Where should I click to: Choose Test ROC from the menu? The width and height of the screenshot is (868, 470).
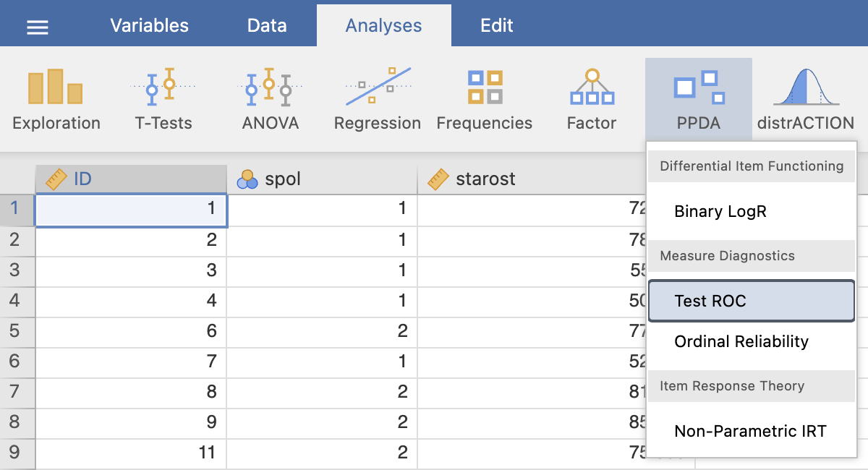click(752, 301)
